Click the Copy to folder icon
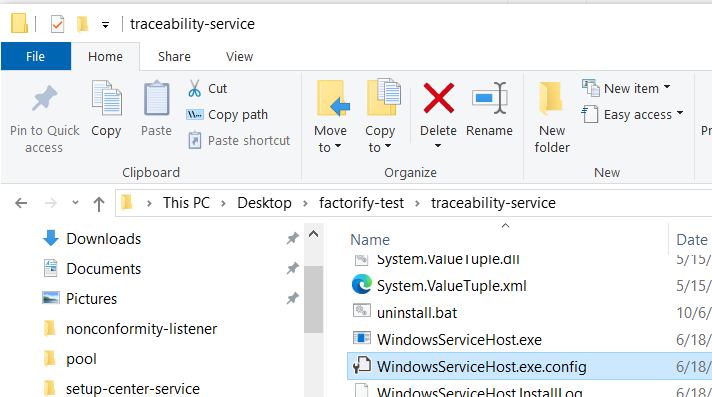This screenshot has width=712, height=397. click(384, 97)
